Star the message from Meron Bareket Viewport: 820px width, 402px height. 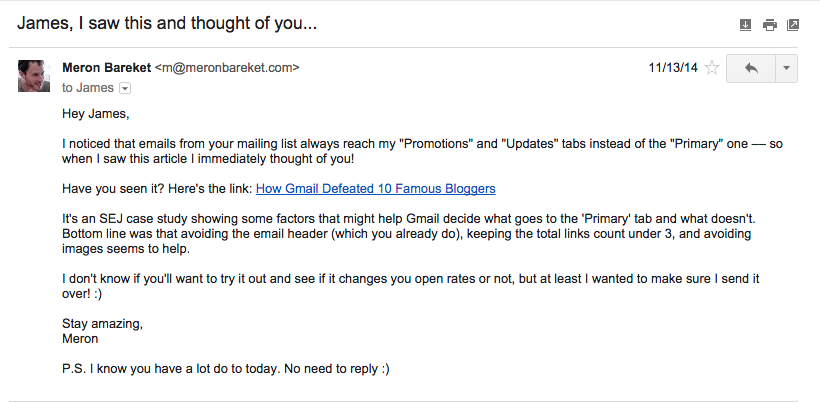[711, 68]
